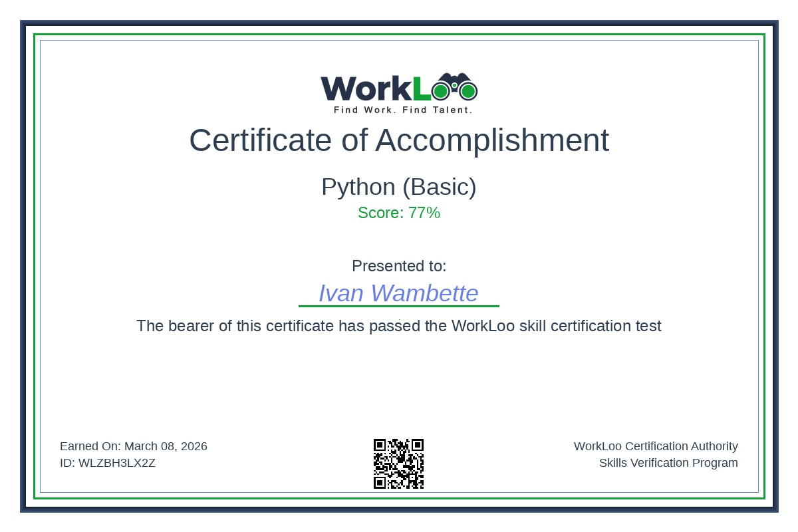Click 'WorkLoo Certification Authority' text
798x532 pixels.
(x=656, y=446)
